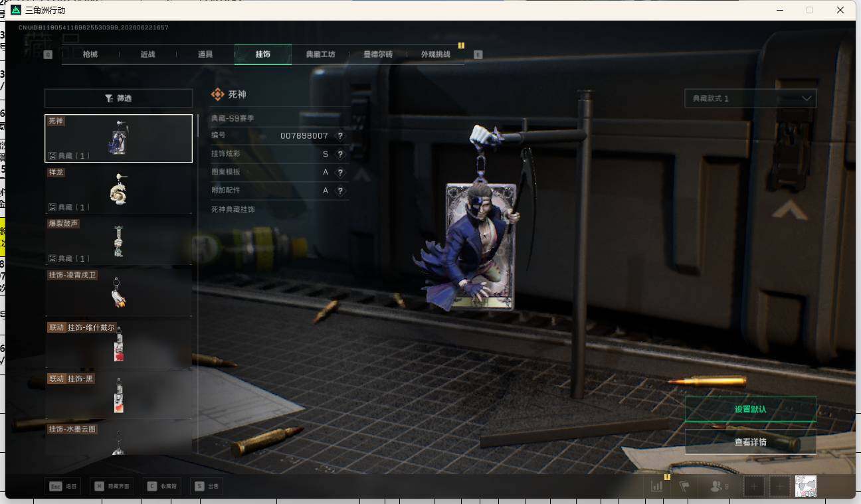Expand the 典藏款式 1 dropdown
This screenshot has width=861, height=504.
tap(751, 98)
